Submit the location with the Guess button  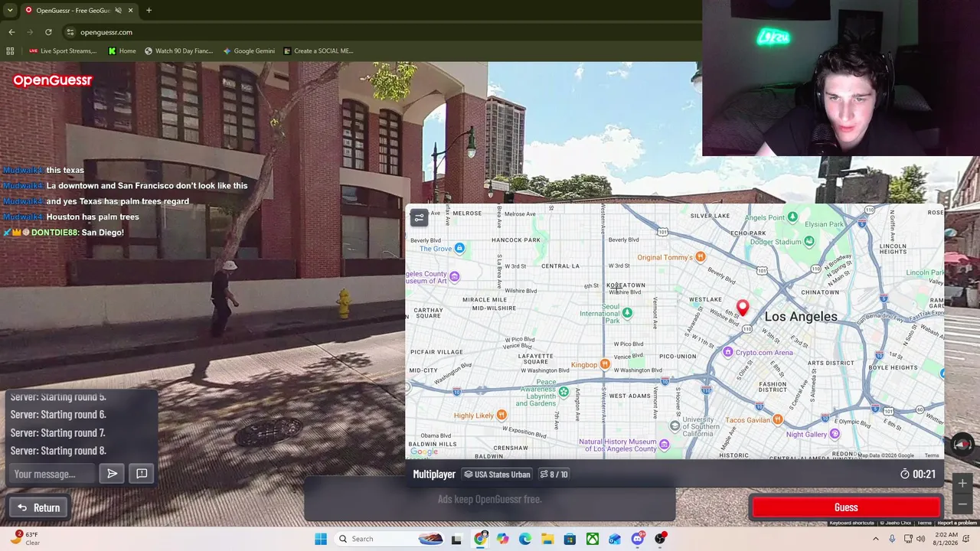[x=846, y=507]
